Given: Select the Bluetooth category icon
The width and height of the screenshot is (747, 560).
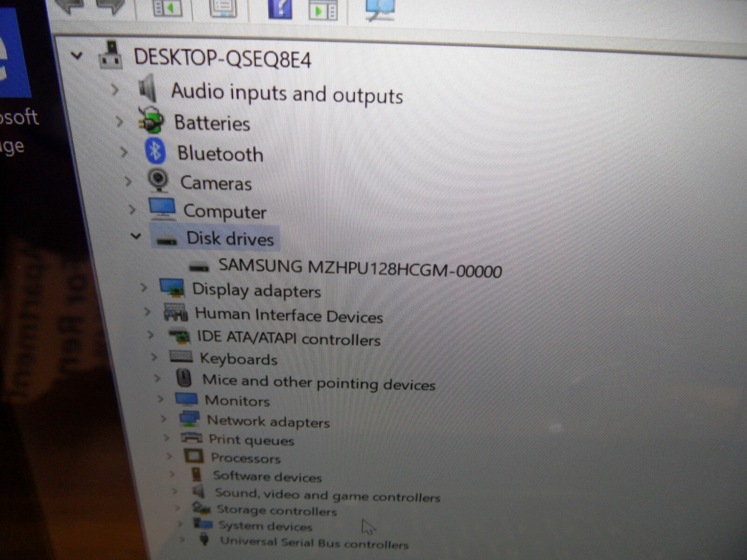Looking at the screenshot, I should click(155, 151).
